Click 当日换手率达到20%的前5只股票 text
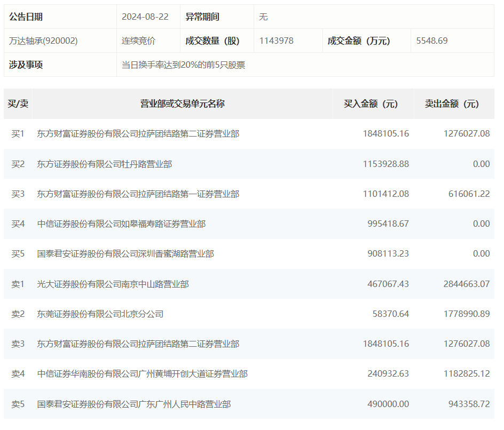Screen dimensions: 504x430 click(x=184, y=65)
